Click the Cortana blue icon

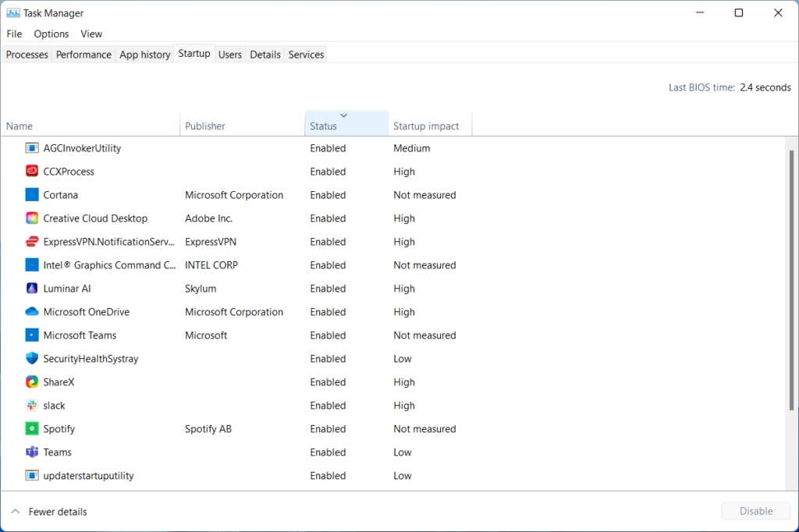[x=31, y=195]
